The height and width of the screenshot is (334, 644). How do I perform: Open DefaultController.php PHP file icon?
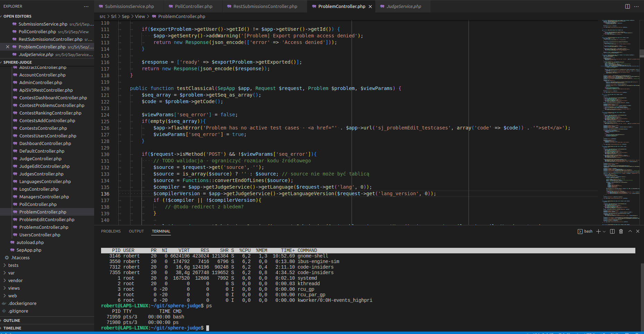pyautogui.click(x=15, y=151)
